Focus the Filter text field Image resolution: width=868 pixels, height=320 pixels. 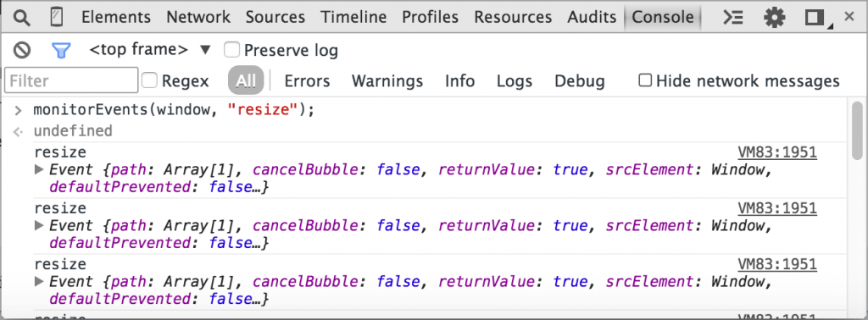click(71, 80)
